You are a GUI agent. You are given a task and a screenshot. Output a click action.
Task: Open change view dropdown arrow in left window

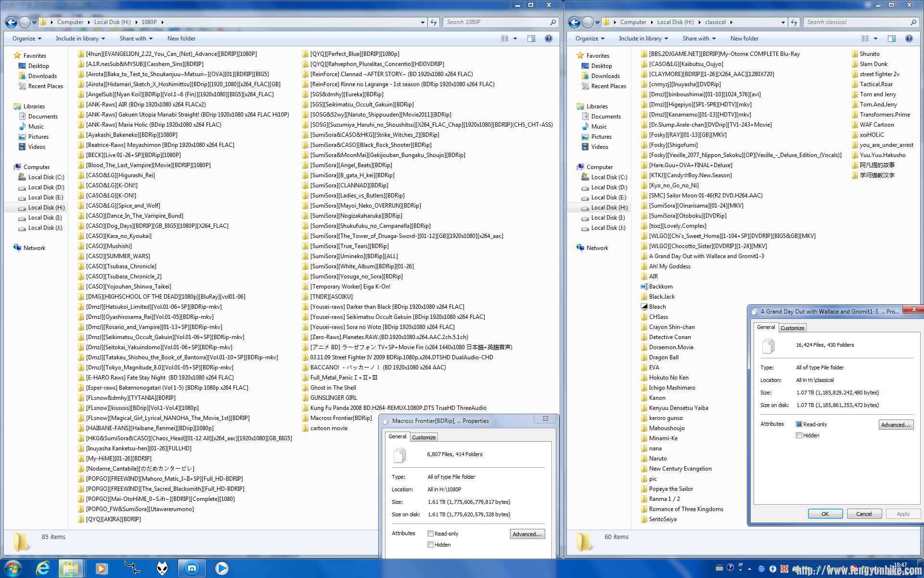tap(515, 39)
